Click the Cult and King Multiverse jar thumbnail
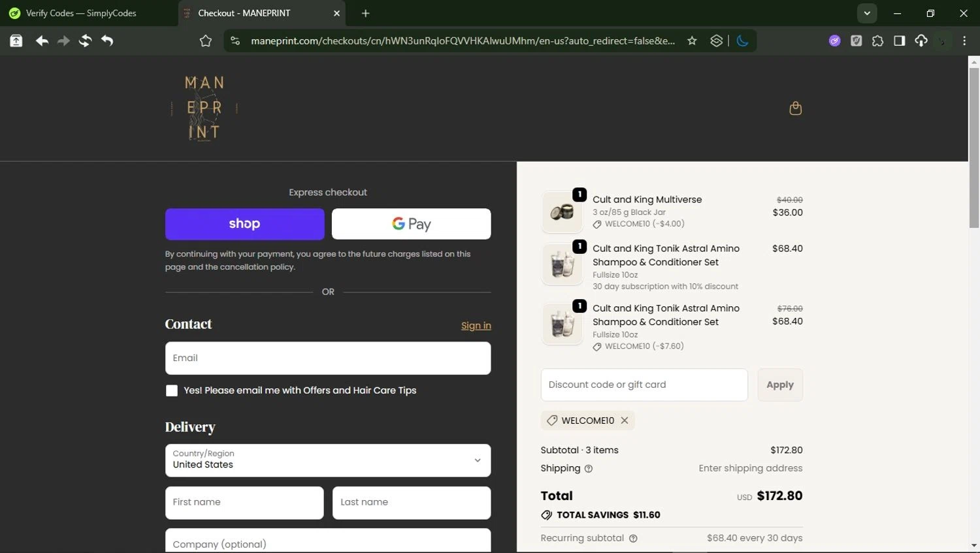Viewport: 980px width, 553px height. coord(562,212)
